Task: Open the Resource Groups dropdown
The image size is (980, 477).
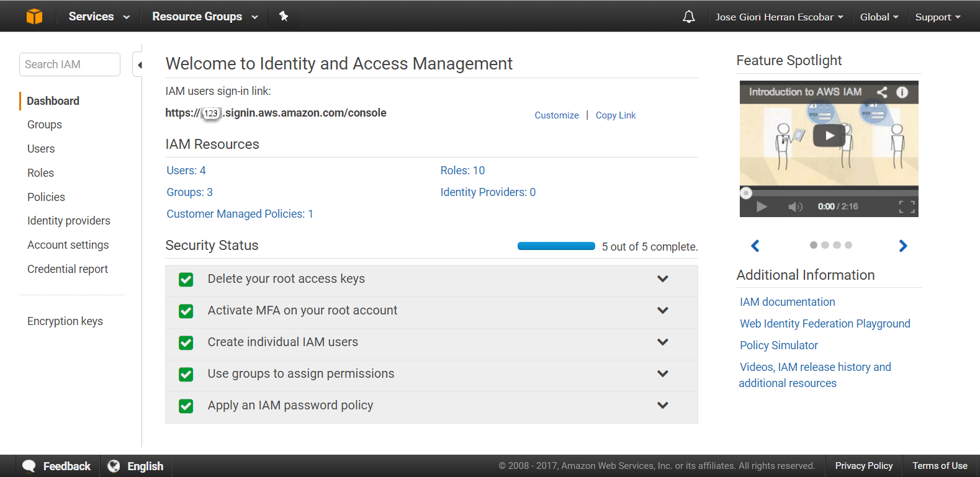Action: (205, 17)
